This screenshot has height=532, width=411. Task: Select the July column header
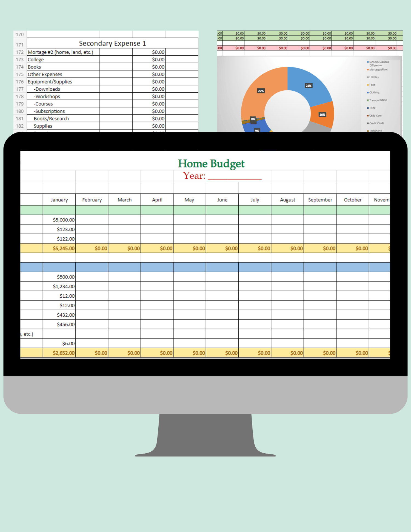tap(255, 200)
